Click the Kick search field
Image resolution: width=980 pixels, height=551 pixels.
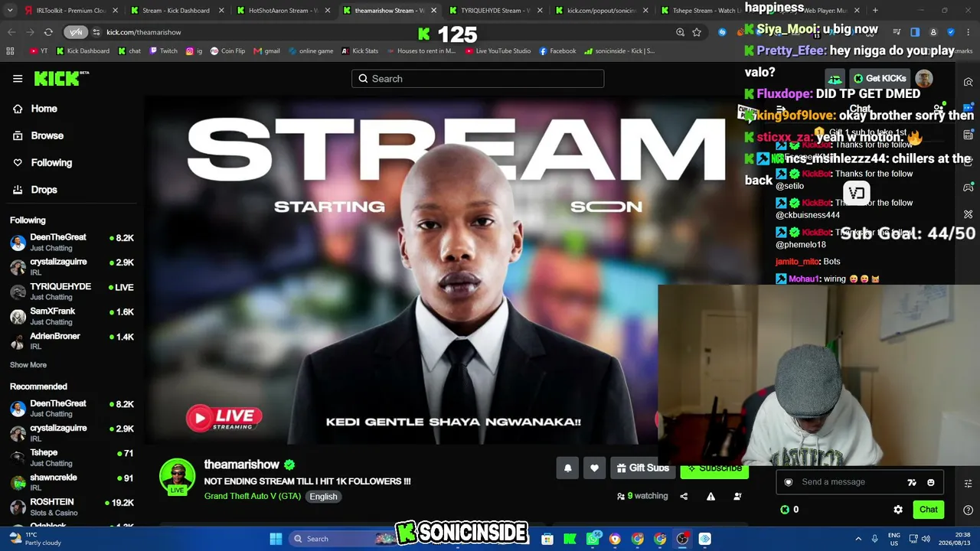tap(478, 79)
